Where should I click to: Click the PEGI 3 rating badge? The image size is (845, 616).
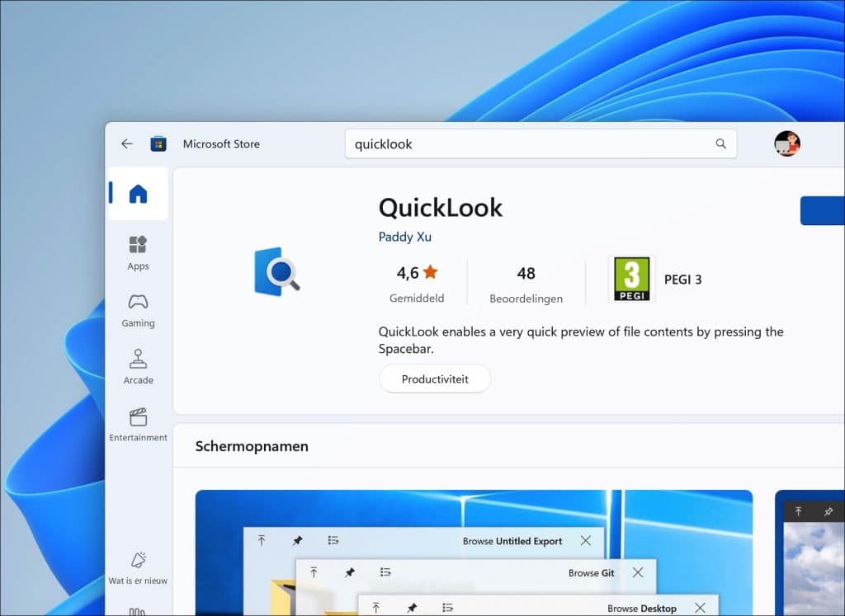(632, 279)
